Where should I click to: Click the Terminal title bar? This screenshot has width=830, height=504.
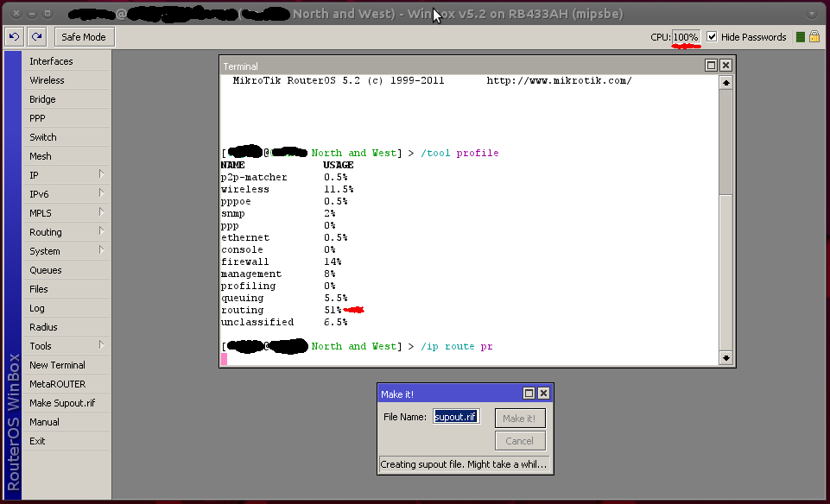[x=460, y=66]
